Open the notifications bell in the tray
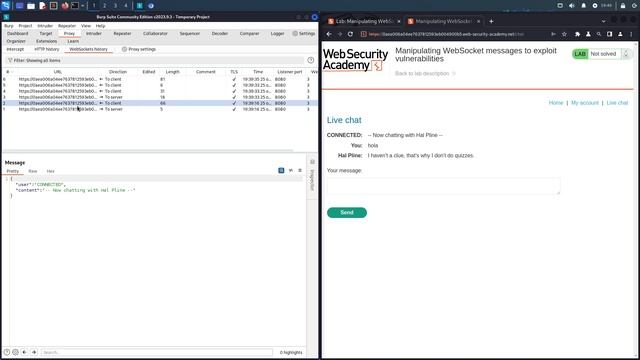This screenshot has height=360, width=640. click(x=584, y=6)
